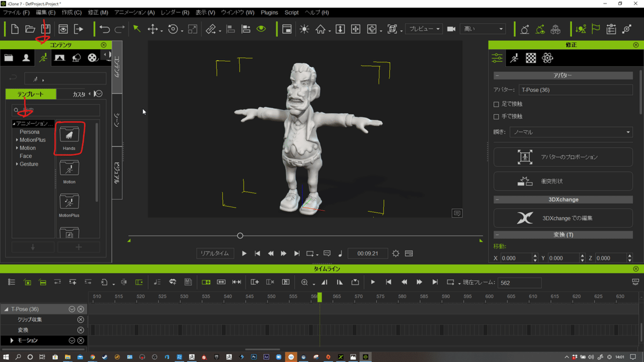Image resolution: width=644 pixels, height=362 pixels.
Task: Play the scene from the viewport playback bar
Action: 244,253
